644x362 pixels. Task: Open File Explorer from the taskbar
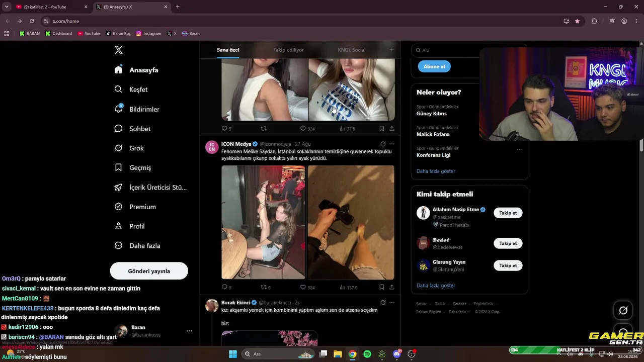[x=338, y=354]
